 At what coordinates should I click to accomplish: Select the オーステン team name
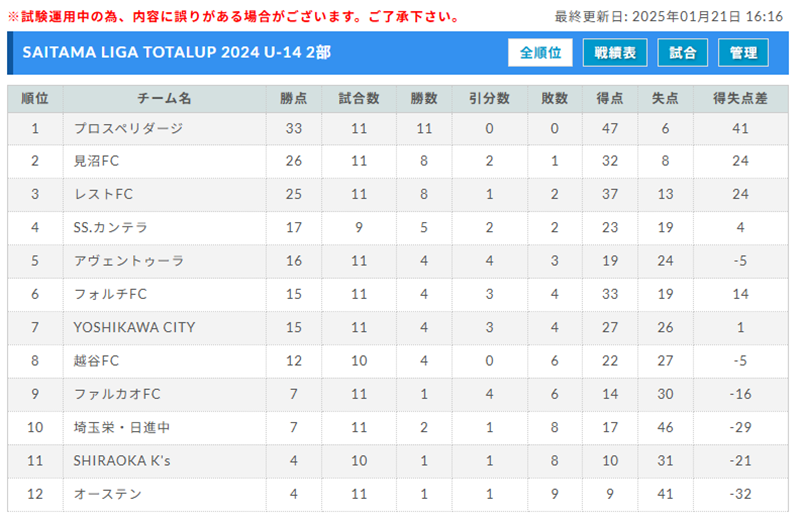coord(108,494)
